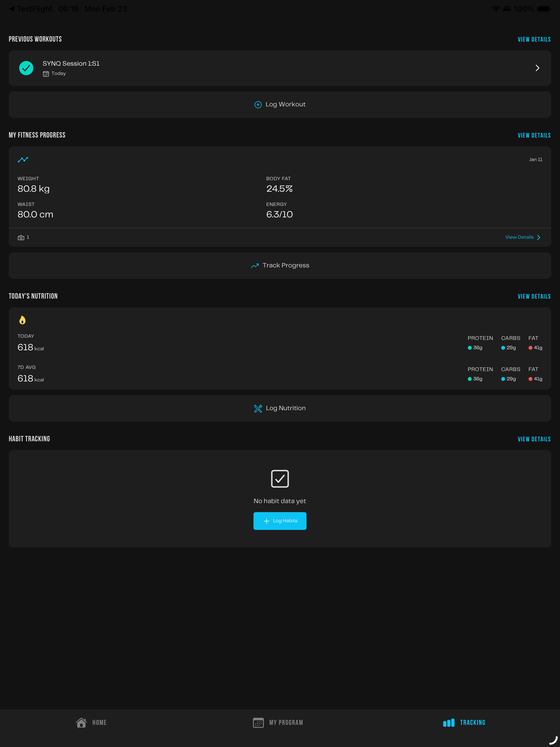Viewport: 560px width, 747px height.
Task: Open chevron next to View Details link
Action: 539,237
